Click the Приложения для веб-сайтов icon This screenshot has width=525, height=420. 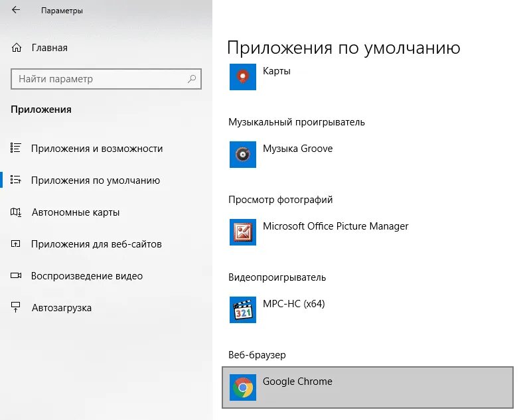coord(16,244)
